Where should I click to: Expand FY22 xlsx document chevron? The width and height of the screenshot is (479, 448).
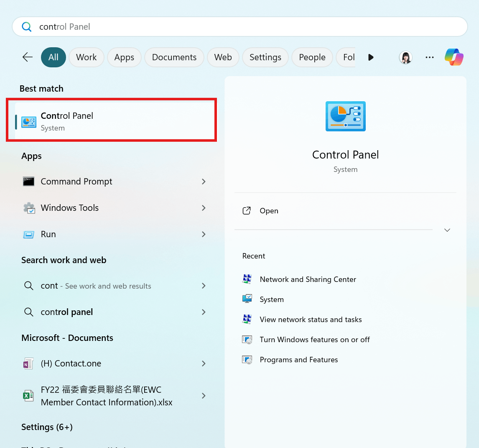204,396
